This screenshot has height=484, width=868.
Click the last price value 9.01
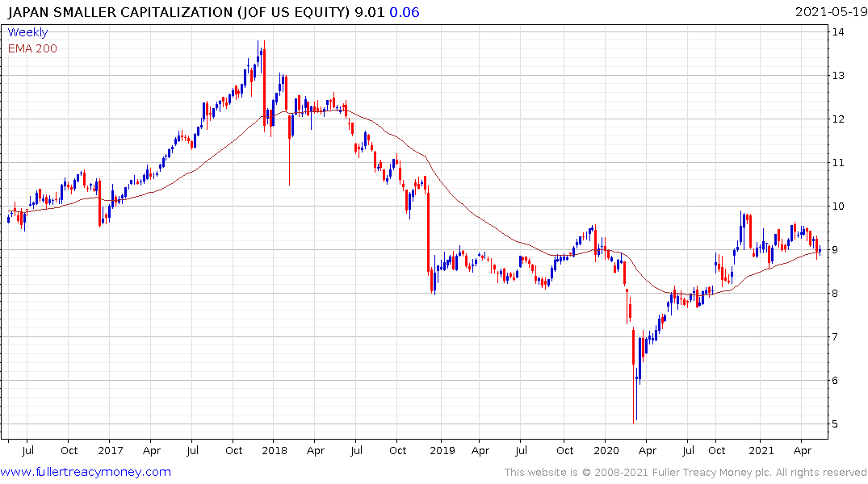[369, 12]
